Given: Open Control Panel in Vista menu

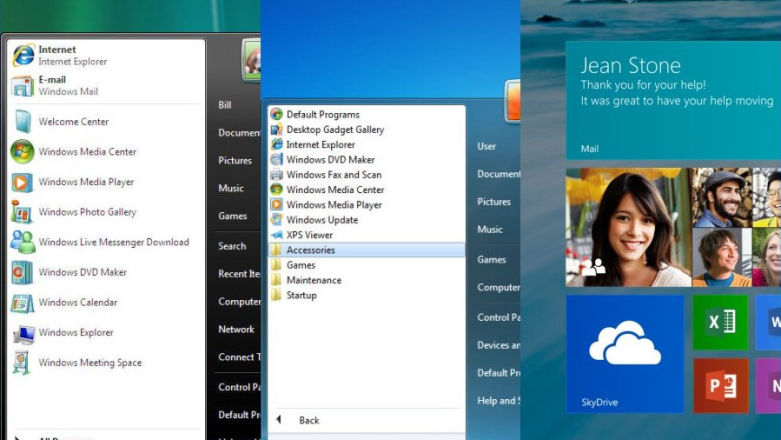Looking at the screenshot, I should (239, 387).
